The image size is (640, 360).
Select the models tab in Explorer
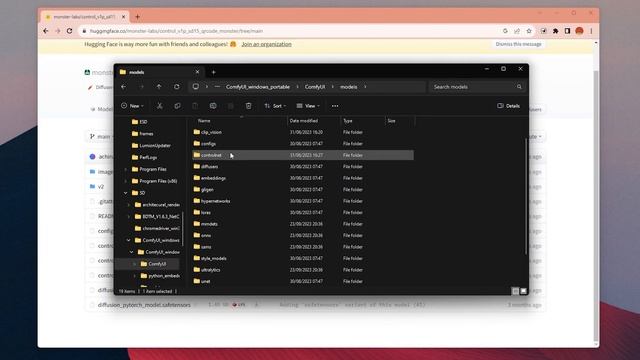click(160, 72)
